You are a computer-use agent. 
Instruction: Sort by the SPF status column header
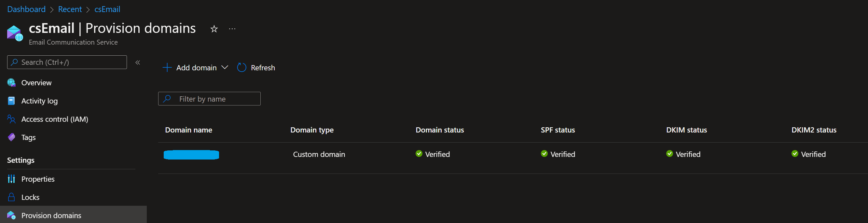click(x=558, y=130)
